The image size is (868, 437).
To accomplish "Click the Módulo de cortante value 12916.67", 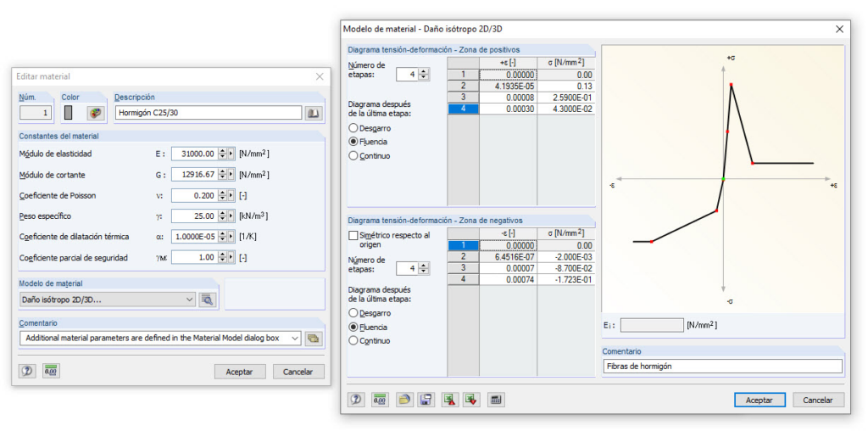I will click(x=194, y=175).
